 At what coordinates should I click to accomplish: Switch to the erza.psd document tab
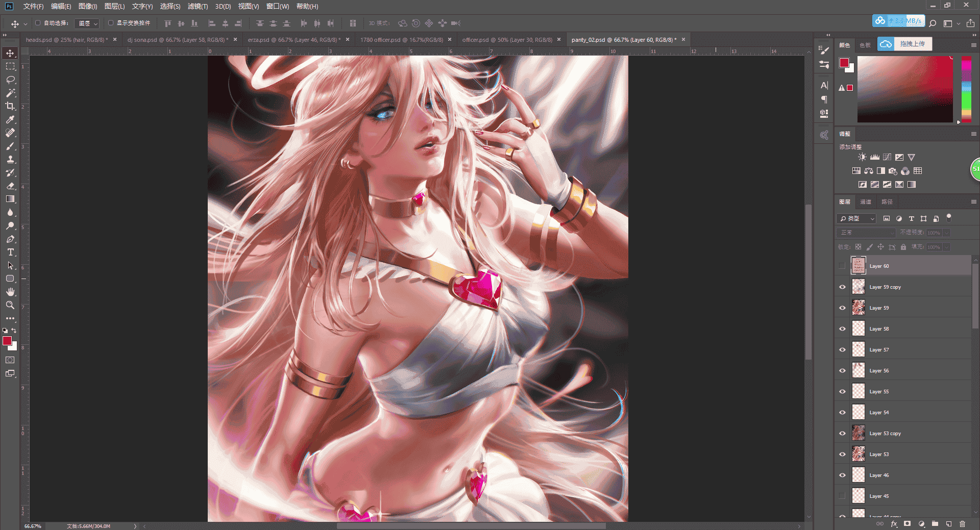click(x=294, y=40)
